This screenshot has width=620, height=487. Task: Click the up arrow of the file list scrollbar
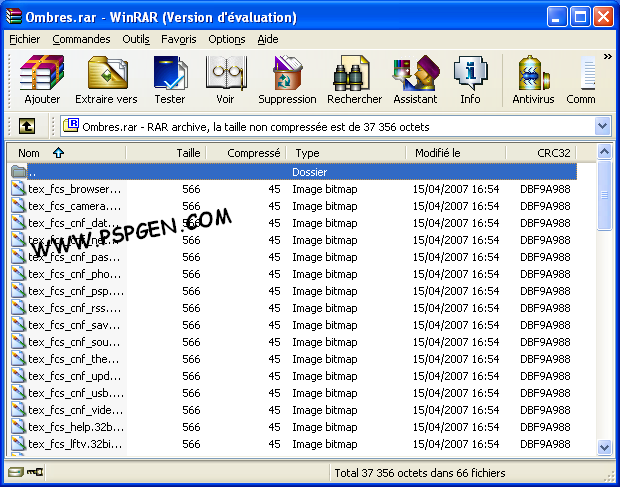[604, 152]
